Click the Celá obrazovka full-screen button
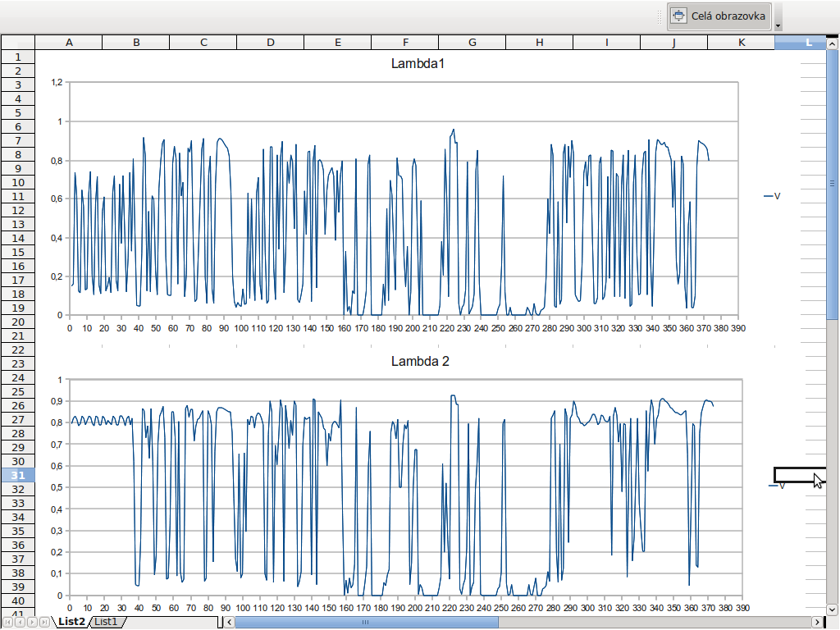The width and height of the screenshot is (840, 630). tap(719, 16)
